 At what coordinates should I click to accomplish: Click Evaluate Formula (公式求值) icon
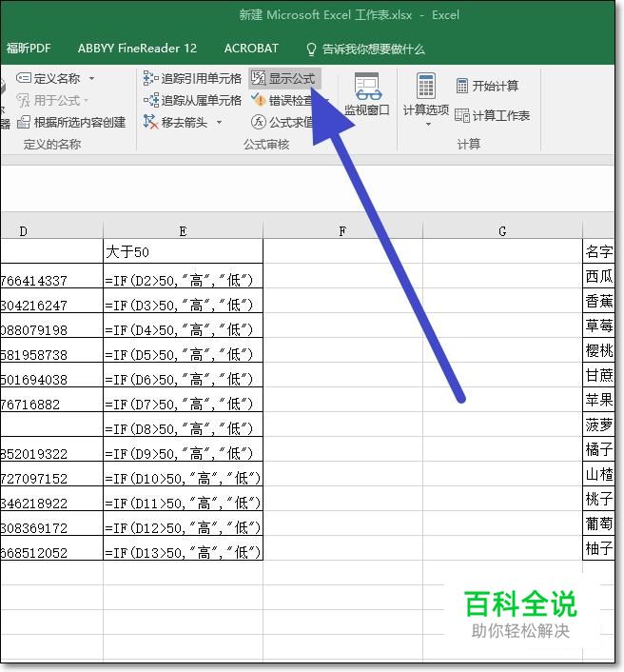click(258, 122)
